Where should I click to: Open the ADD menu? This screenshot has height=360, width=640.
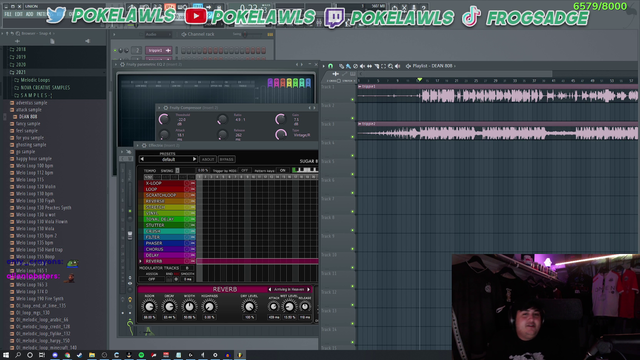(29, 14)
